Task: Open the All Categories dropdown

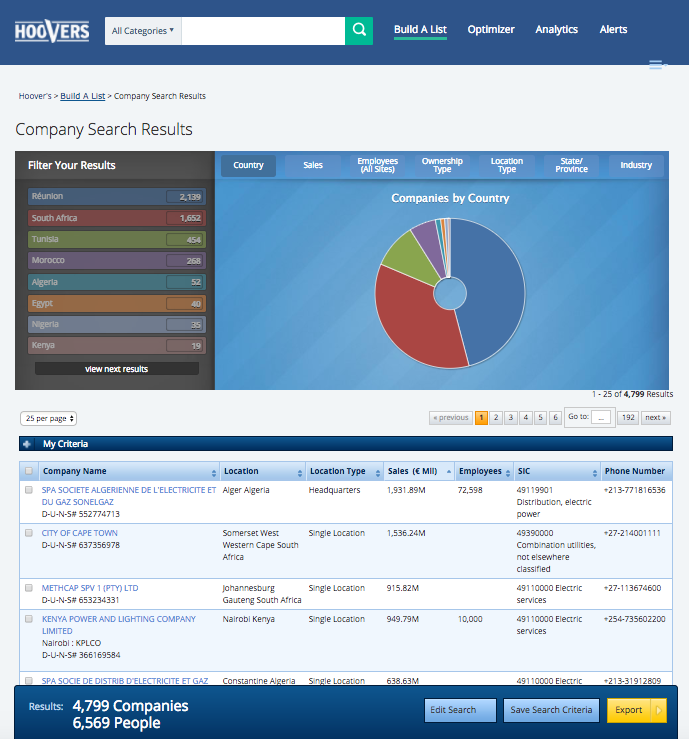Action: (143, 31)
